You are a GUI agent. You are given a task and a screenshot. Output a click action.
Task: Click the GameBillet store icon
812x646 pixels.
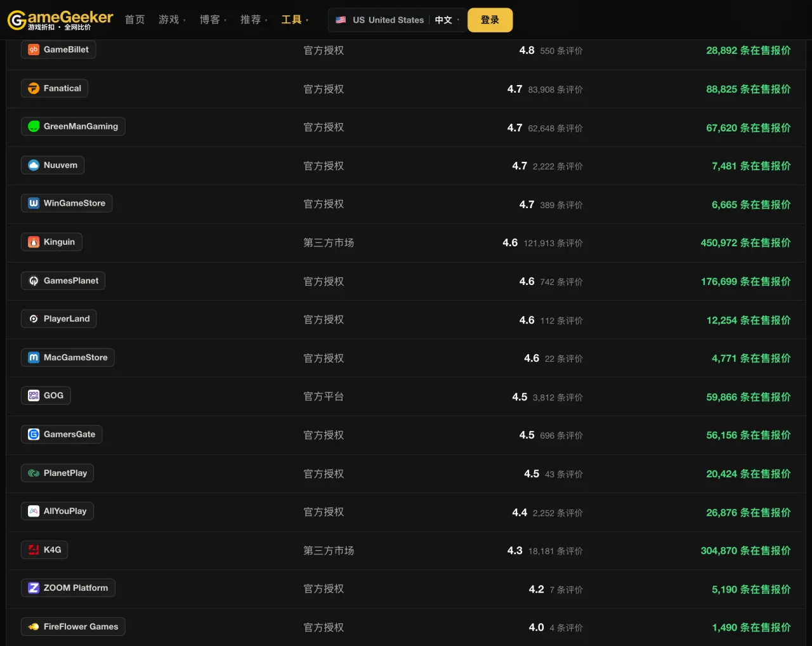pyautogui.click(x=34, y=49)
